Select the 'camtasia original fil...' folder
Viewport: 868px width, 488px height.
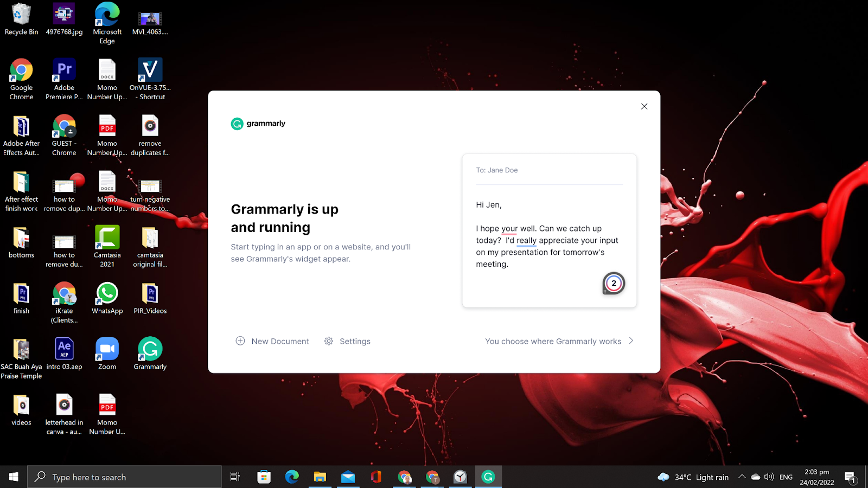150,247
